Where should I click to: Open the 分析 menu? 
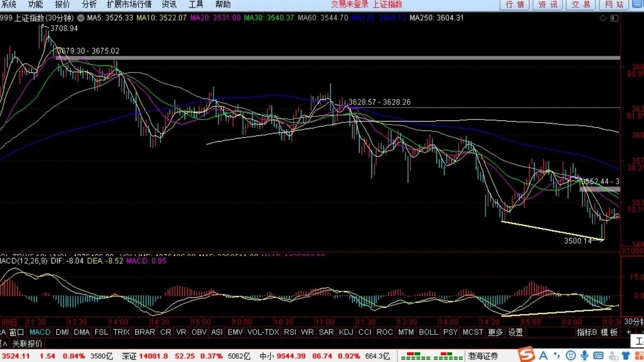(x=89, y=4)
